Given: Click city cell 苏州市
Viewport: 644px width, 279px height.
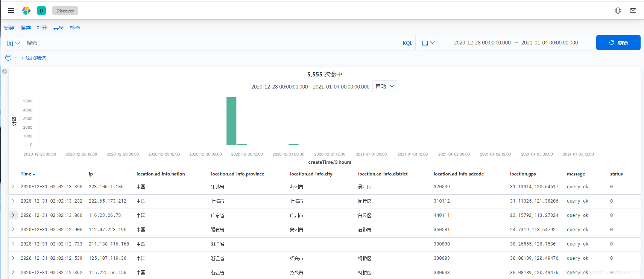Looking at the screenshot, I should coord(296,187).
